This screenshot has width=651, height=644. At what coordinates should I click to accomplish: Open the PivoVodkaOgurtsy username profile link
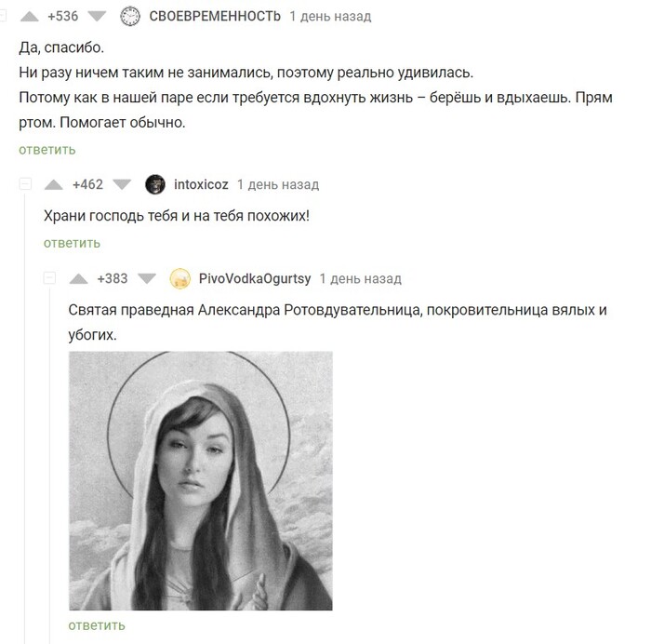tap(255, 278)
